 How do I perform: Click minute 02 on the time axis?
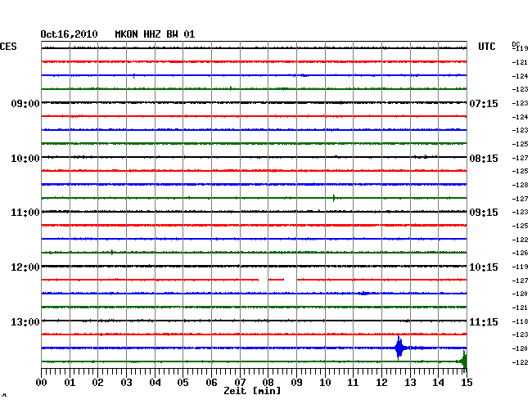(x=97, y=383)
